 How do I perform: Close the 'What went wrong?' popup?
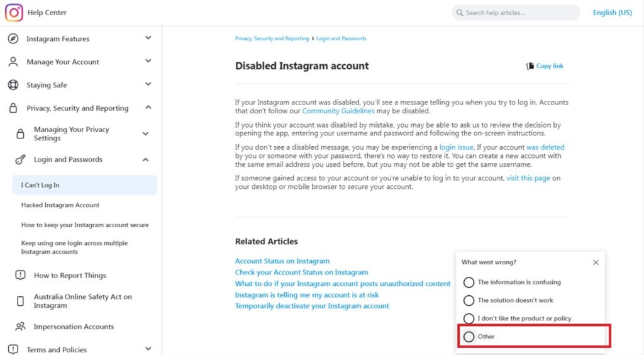[x=596, y=262]
